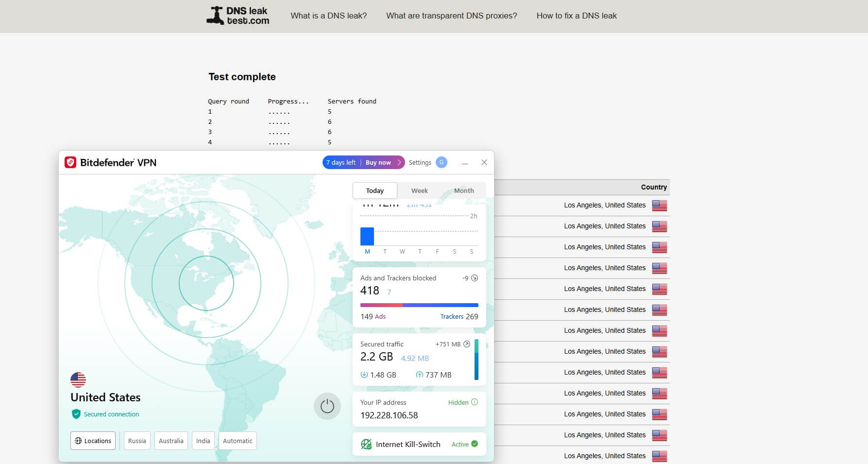Click the Bitdefender VPN shield logo
Image resolution: width=868 pixels, height=464 pixels.
tap(71, 162)
